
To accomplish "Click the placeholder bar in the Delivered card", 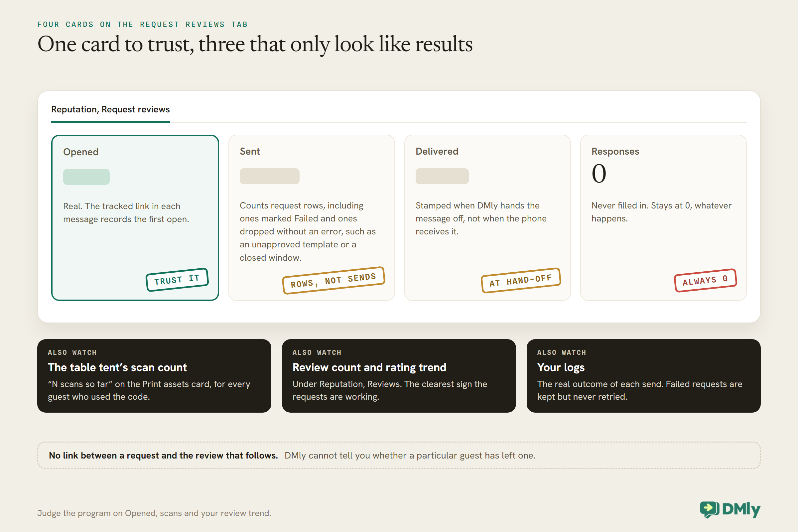I will pos(442,176).
